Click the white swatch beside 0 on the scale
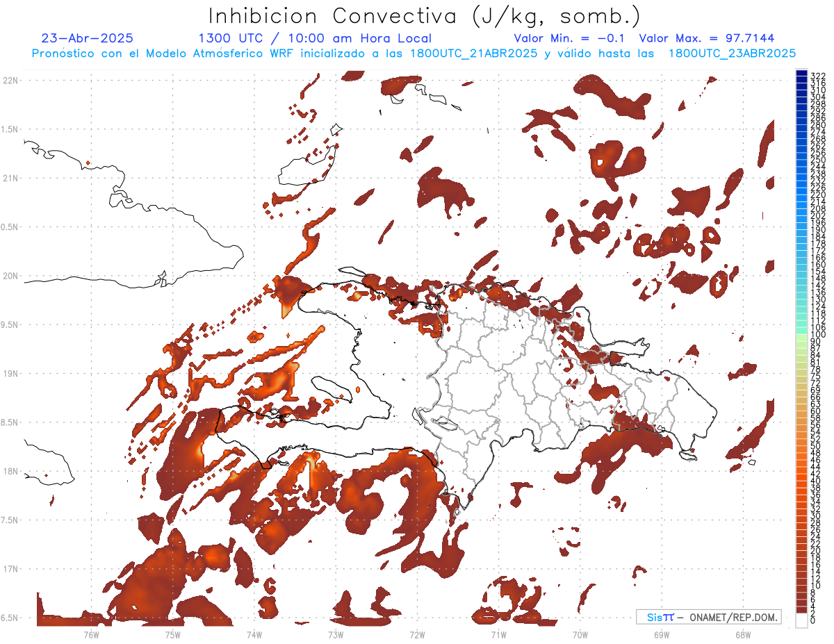 pyautogui.click(x=801, y=620)
